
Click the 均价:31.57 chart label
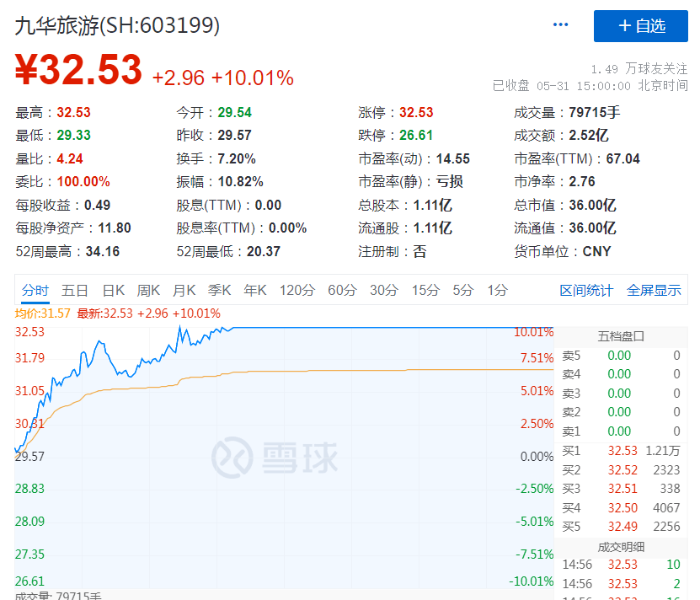(x=43, y=313)
